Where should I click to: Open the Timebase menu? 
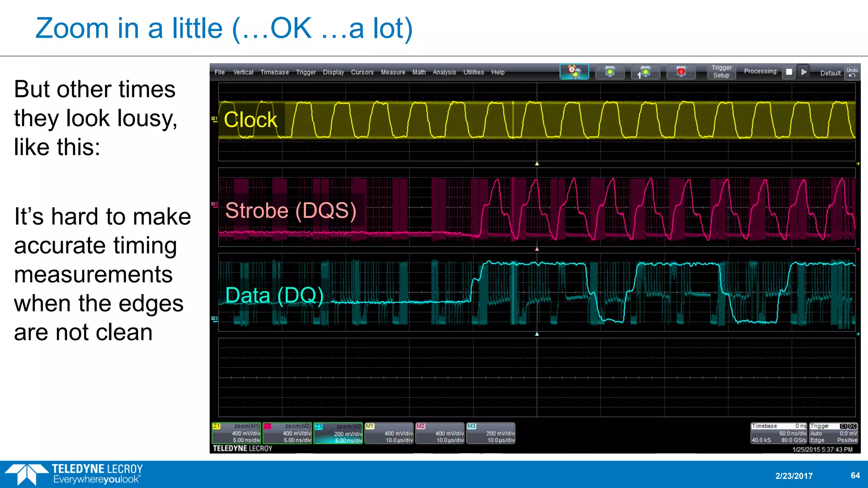(274, 72)
